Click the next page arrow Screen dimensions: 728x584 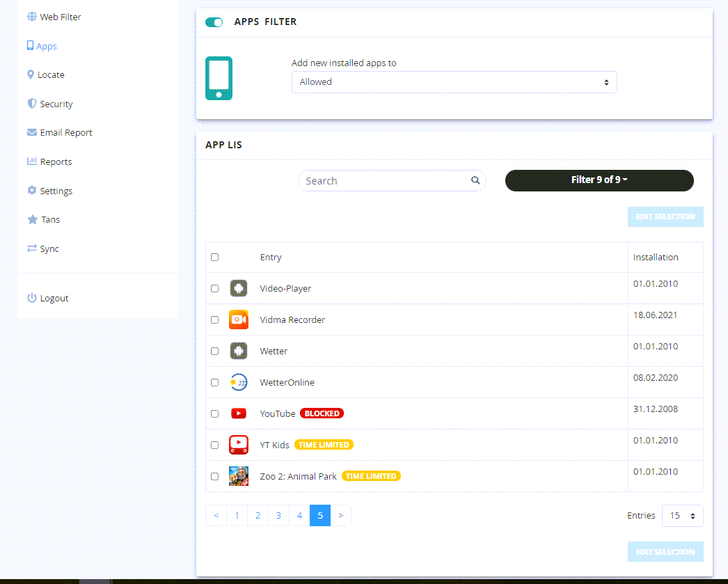tap(341, 515)
